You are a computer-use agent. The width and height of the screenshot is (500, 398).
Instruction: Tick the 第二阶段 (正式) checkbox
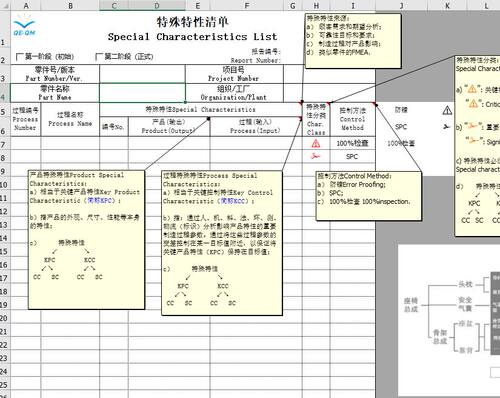(99, 57)
